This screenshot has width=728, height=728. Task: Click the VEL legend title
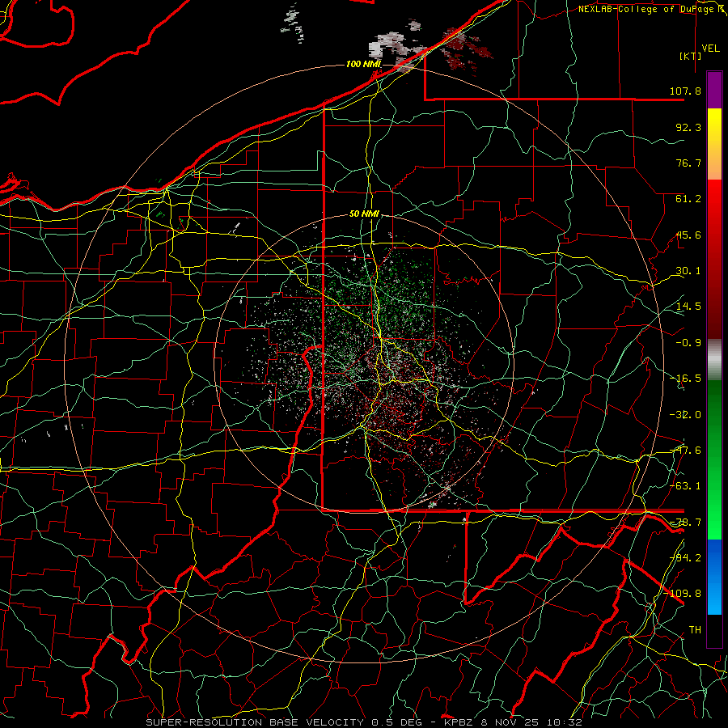(710, 49)
